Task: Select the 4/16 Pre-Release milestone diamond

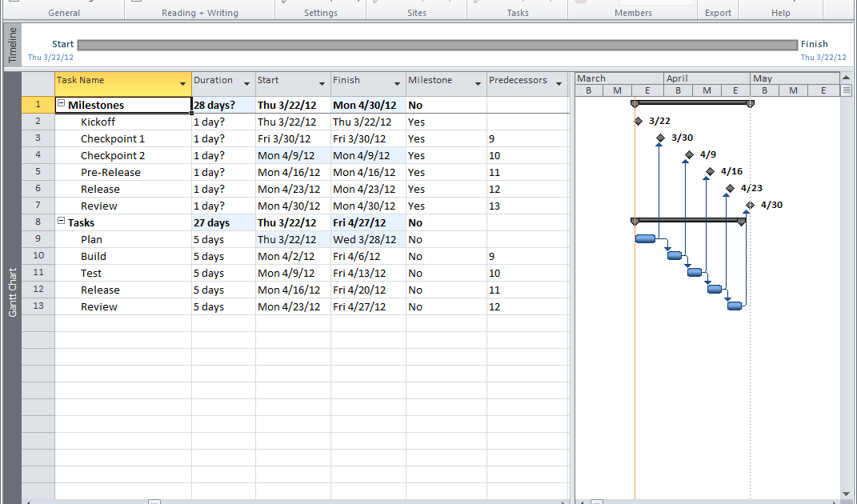Action: point(711,171)
